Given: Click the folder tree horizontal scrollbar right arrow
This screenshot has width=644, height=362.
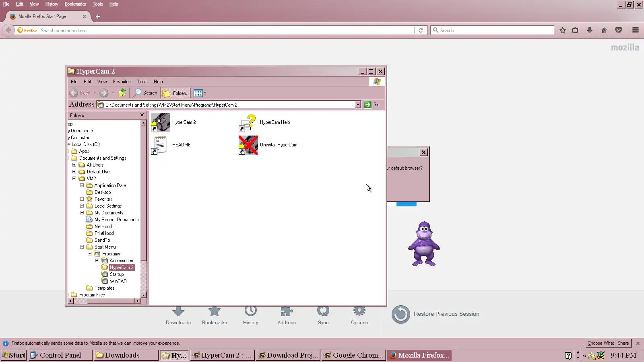Looking at the screenshot, I should tap(138, 301).
